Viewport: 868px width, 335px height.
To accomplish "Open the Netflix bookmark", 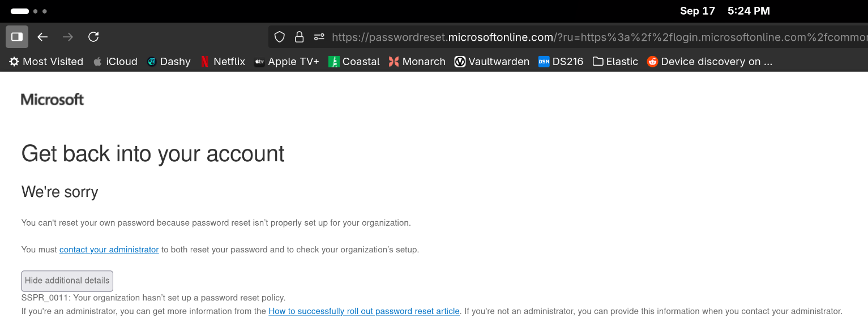I will tap(223, 62).
